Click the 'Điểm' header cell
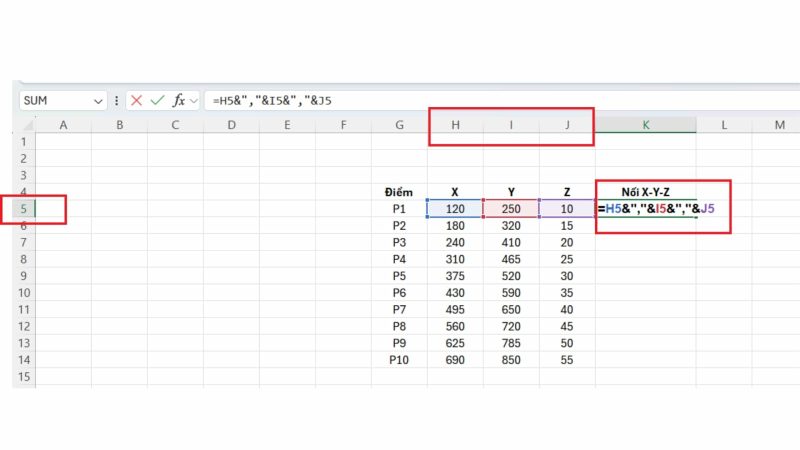This screenshot has width=800, height=450. click(399, 192)
